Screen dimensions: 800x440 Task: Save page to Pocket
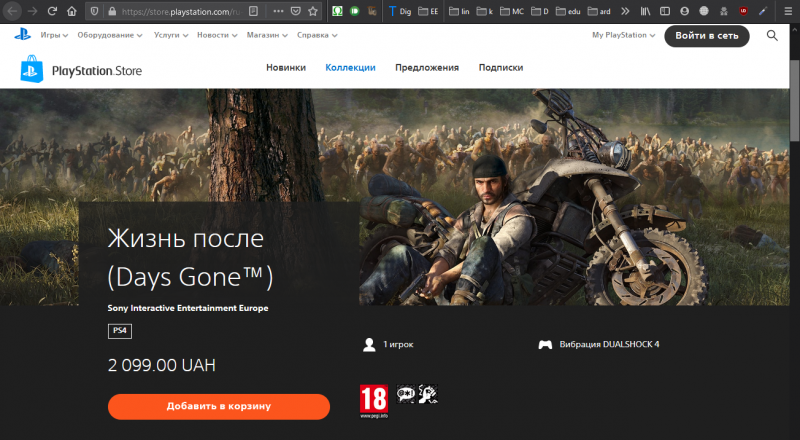click(x=294, y=11)
